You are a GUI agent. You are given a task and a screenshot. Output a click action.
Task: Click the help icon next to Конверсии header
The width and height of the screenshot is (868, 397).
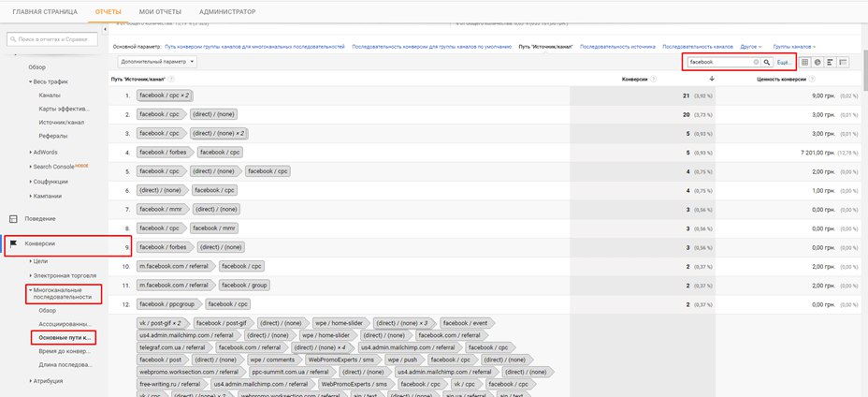(x=653, y=79)
